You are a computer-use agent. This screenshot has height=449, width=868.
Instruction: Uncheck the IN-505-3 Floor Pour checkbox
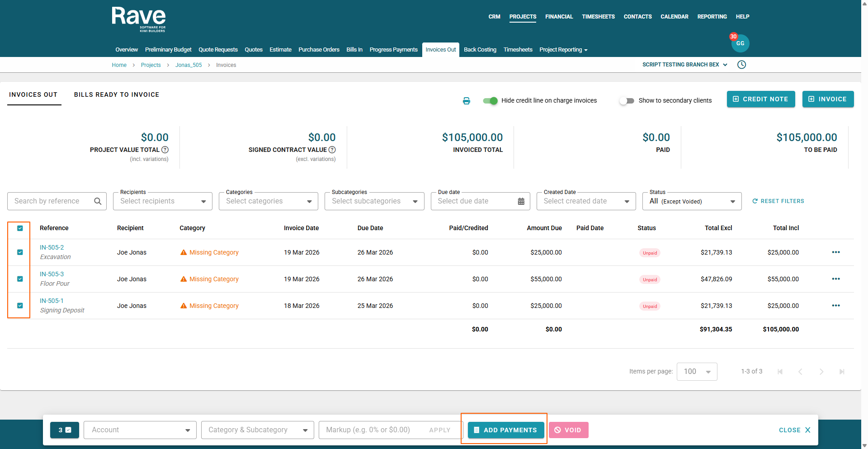coord(20,279)
